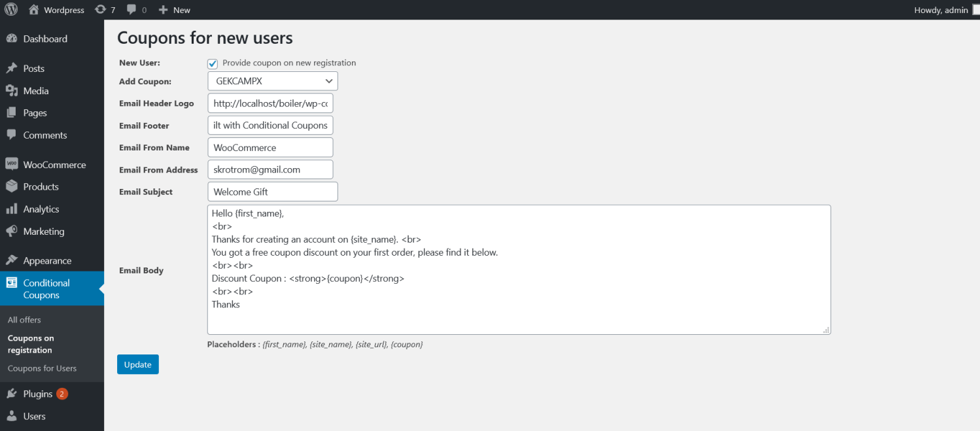980x431 pixels.
Task: Click the Dashboard gauge icon
Action: [12, 39]
